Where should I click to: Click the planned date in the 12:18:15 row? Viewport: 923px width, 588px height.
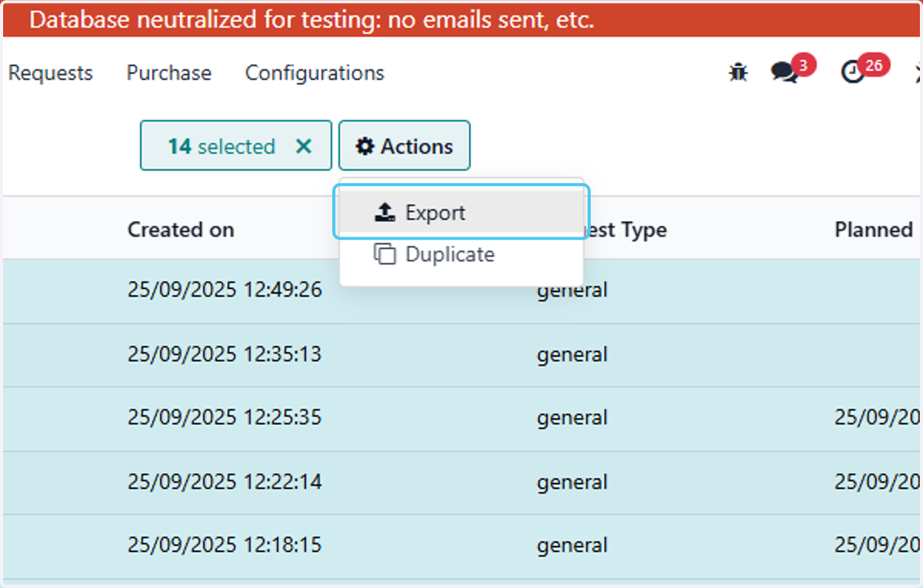pyautogui.click(x=878, y=546)
